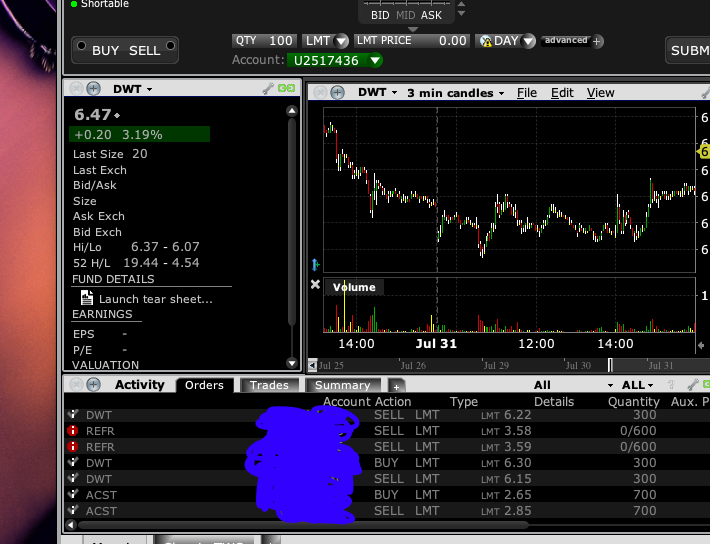Close the DWT quote details panel
Viewport: 710px width, 544px height.
click(76, 88)
